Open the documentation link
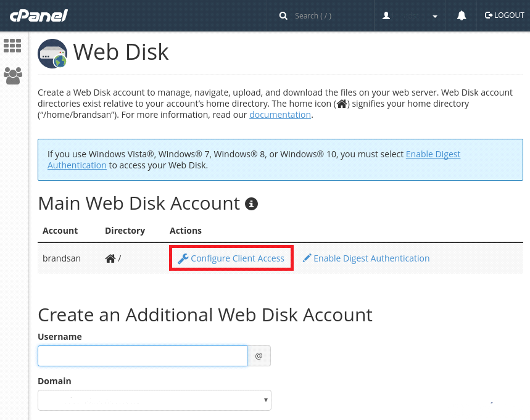This screenshot has width=530, height=420. click(279, 114)
